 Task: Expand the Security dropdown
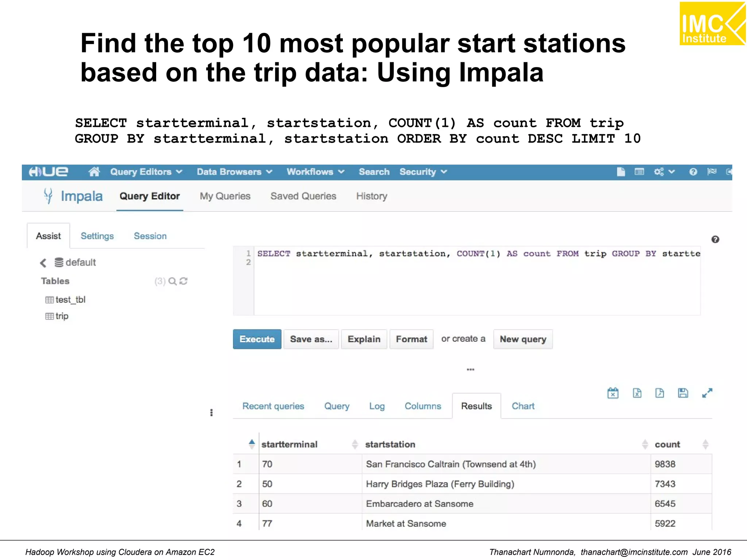click(x=423, y=172)
